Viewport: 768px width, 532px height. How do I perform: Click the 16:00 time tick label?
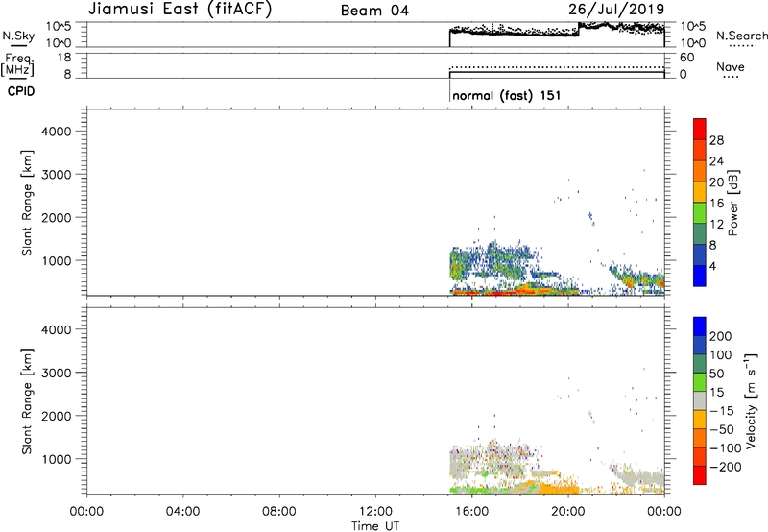[x=471, y=512]
